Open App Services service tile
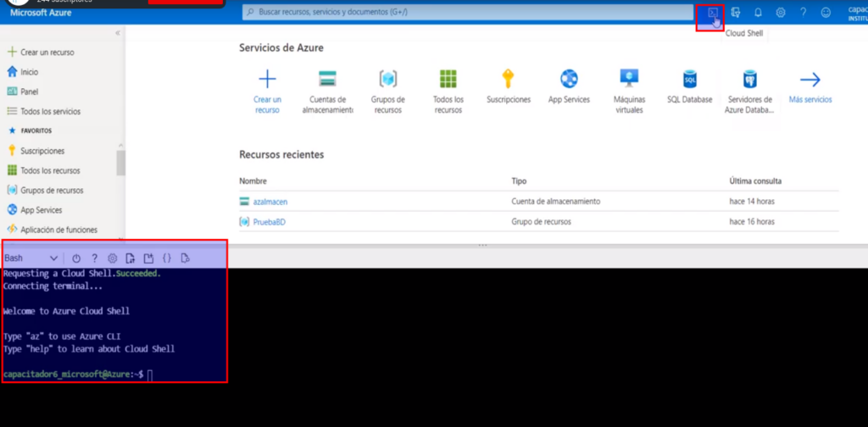This screenshot has width=868, height=427. pyautogui.click(x=569, y=86)
